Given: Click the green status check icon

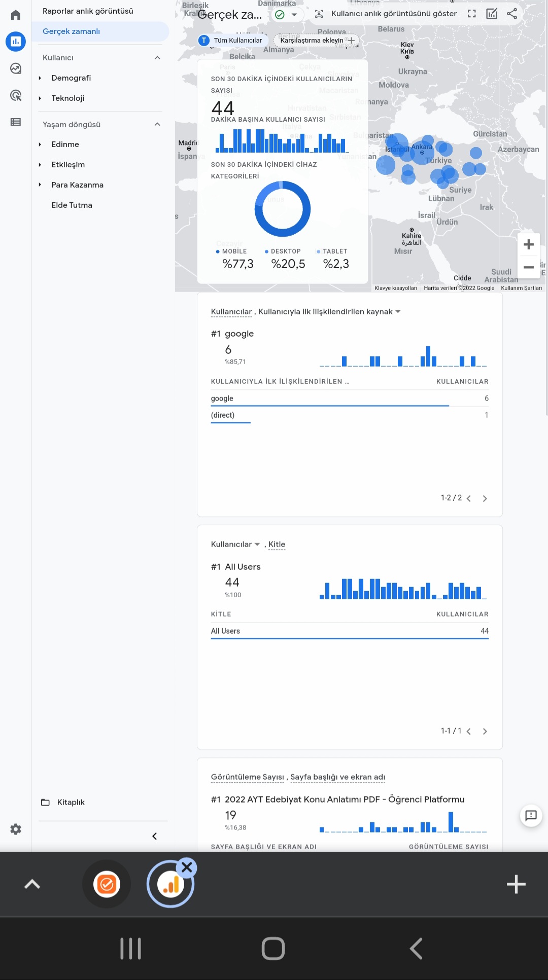Looking at the screenshot, I should point(280,14).
